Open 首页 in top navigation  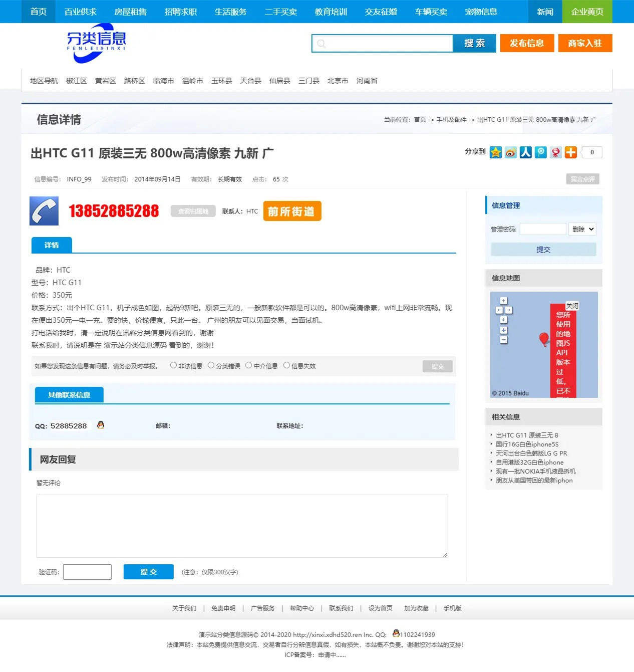[39, 12]
